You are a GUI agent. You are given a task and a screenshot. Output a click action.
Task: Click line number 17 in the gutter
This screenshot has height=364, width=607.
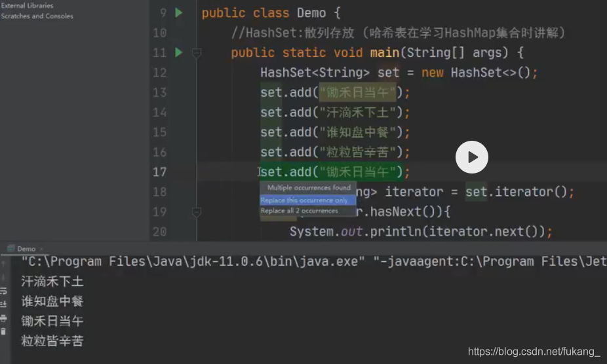(x=159, y=172)
